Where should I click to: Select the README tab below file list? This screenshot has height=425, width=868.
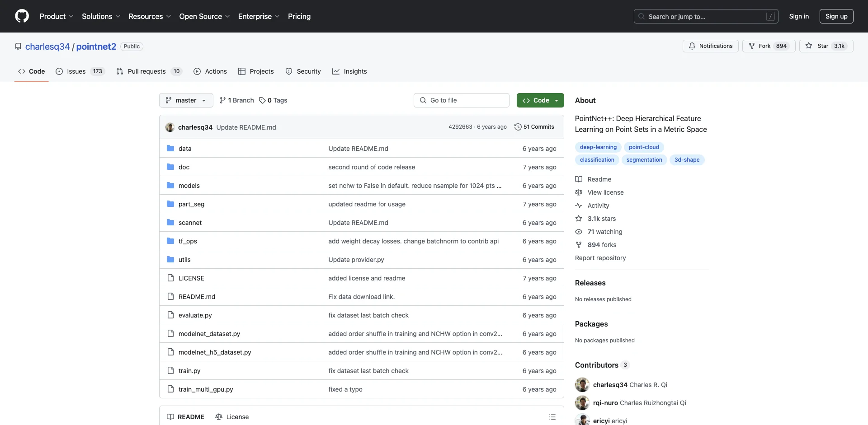tap(185, 417)
